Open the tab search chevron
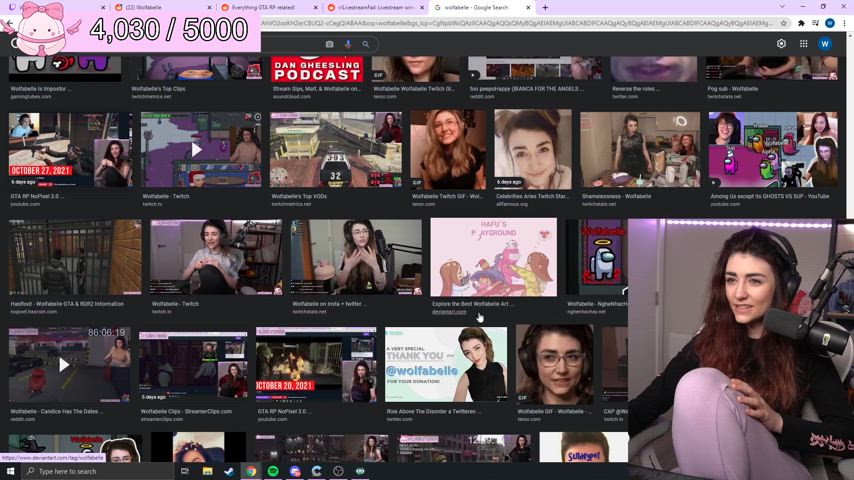Viewport: 854px width, 480px height. click(x=782, y=7)
